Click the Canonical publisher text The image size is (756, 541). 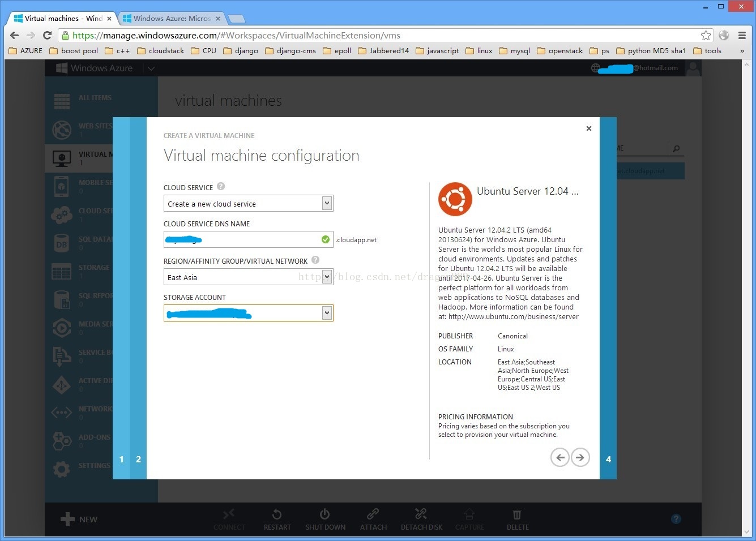[512, 336]
